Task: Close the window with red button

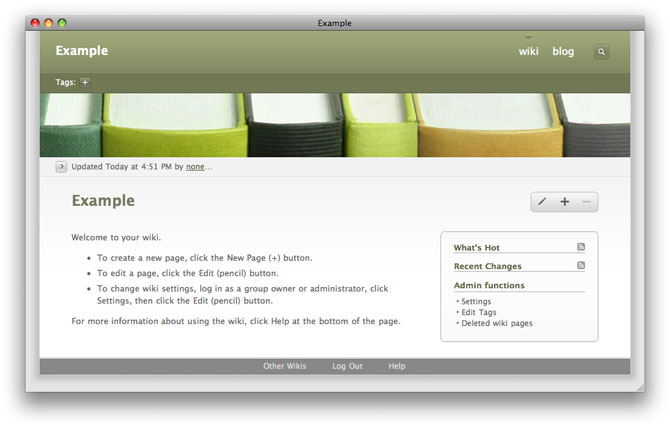Action: tap(35, 23)
